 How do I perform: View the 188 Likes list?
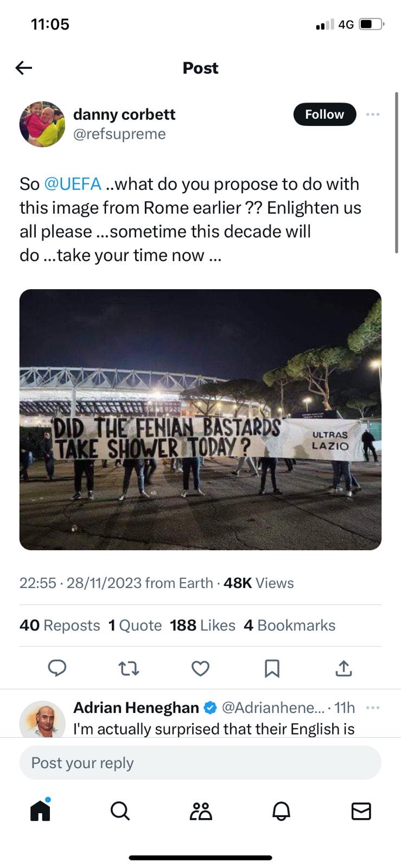(202, 626)
